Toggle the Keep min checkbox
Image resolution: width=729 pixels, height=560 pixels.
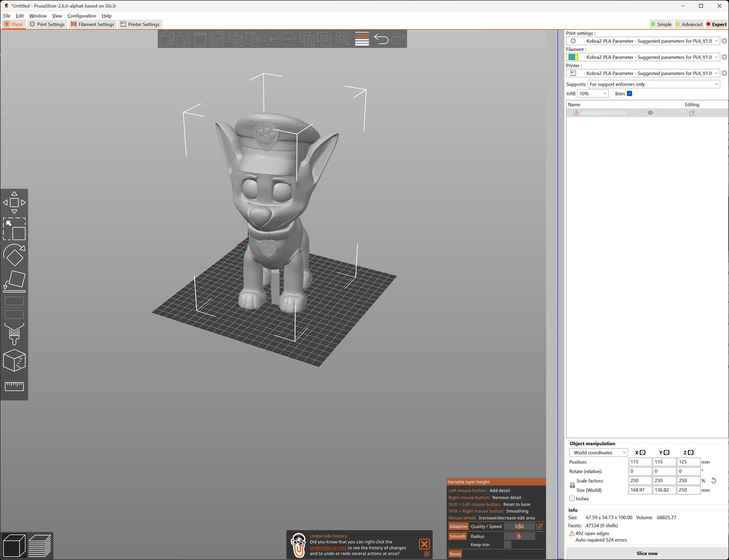coord(508,545)
